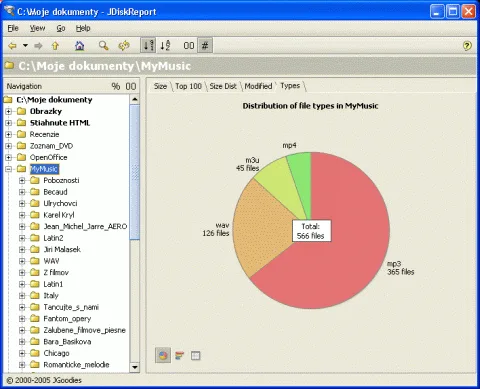Select the Bara_Basikova folder
The image size is (480, 389).
(x=67, y=342)
